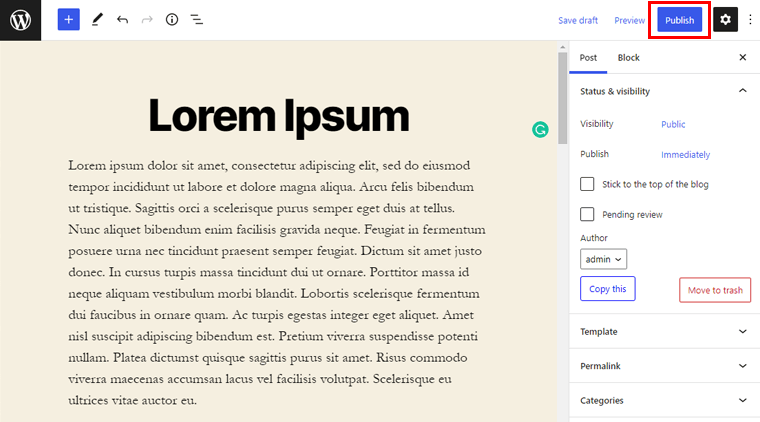Click the editor vertical scrollbar thumb
Viewport: 760px width, 422px height.
(562, 98)
